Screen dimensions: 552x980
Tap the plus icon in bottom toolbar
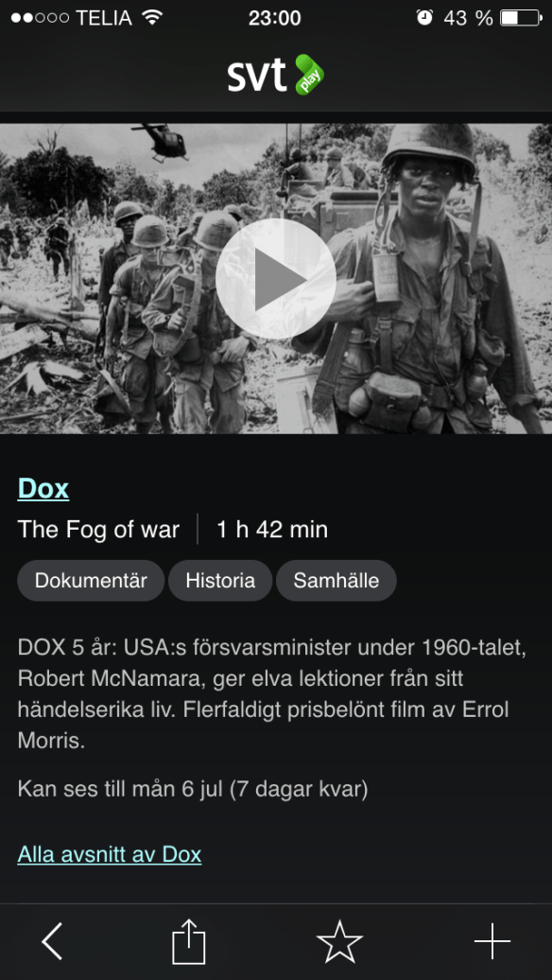pyautogui.click(x=492, y=940)
